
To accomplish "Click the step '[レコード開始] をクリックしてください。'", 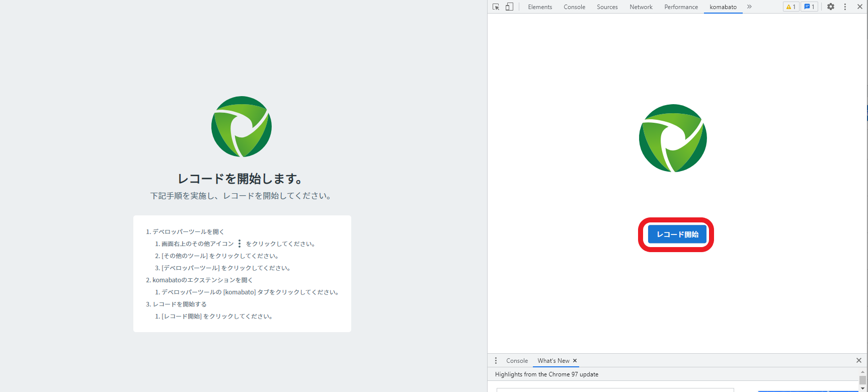I will pos(217,317).
